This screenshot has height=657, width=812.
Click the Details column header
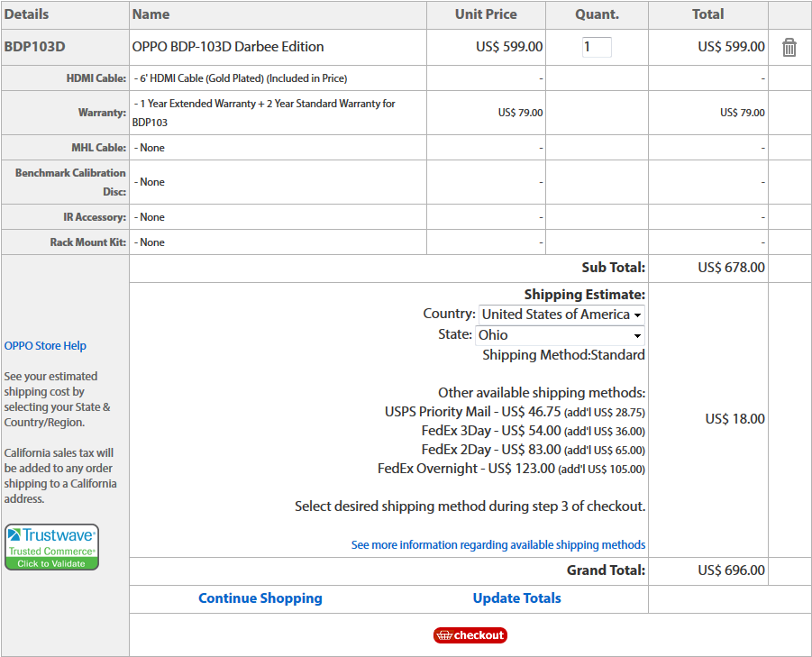click(x=27, y=14)
